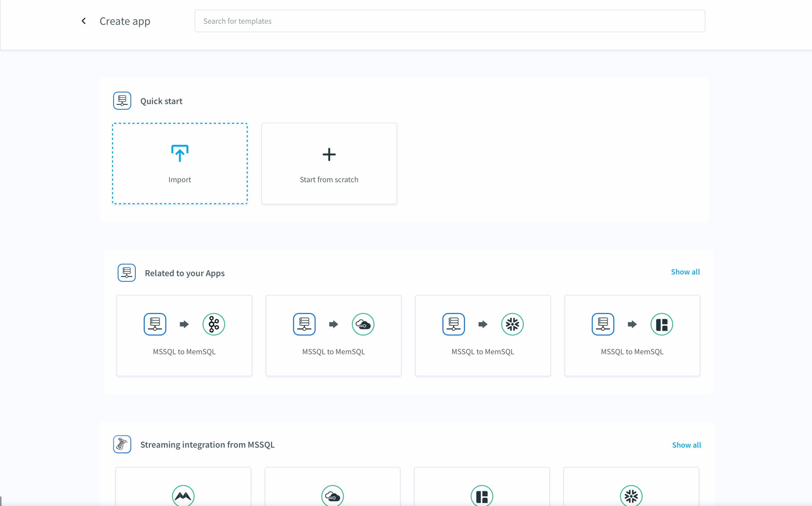Click the source server icon in Kafka template card

pyautogui.click(x=155, y=324)
